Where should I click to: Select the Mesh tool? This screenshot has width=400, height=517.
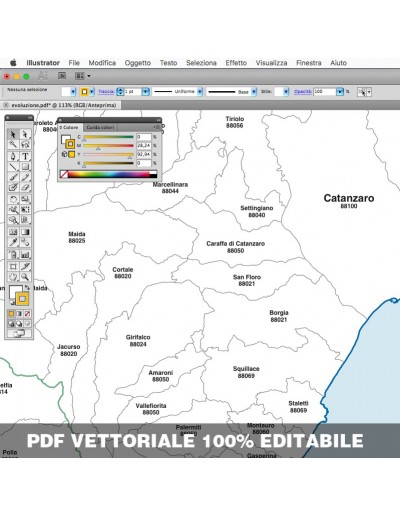tap(13, 232)
